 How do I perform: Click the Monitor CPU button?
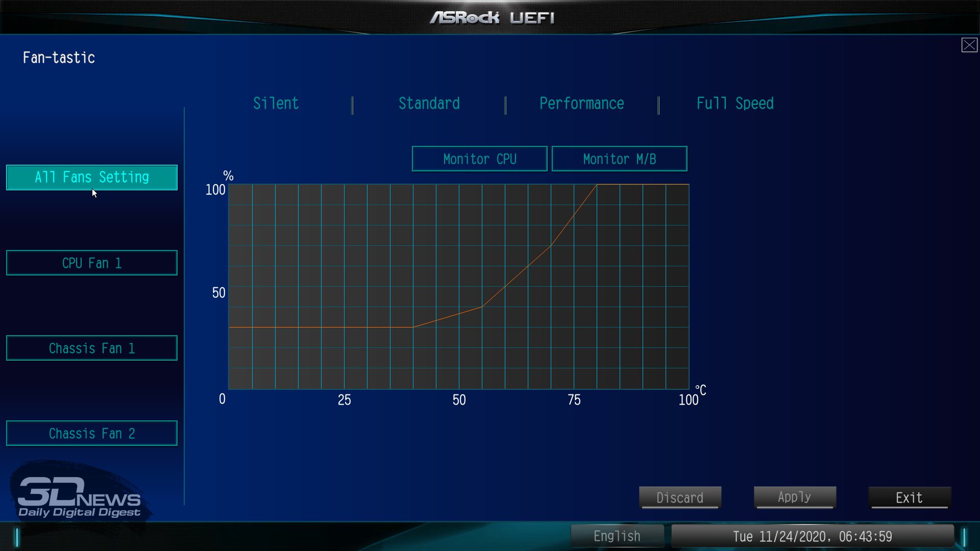[479, 159]
